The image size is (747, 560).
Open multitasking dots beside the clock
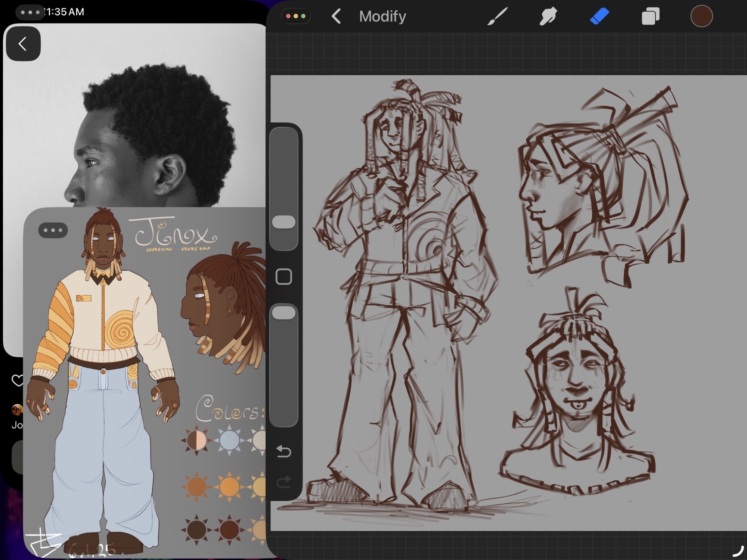(30, 12)
